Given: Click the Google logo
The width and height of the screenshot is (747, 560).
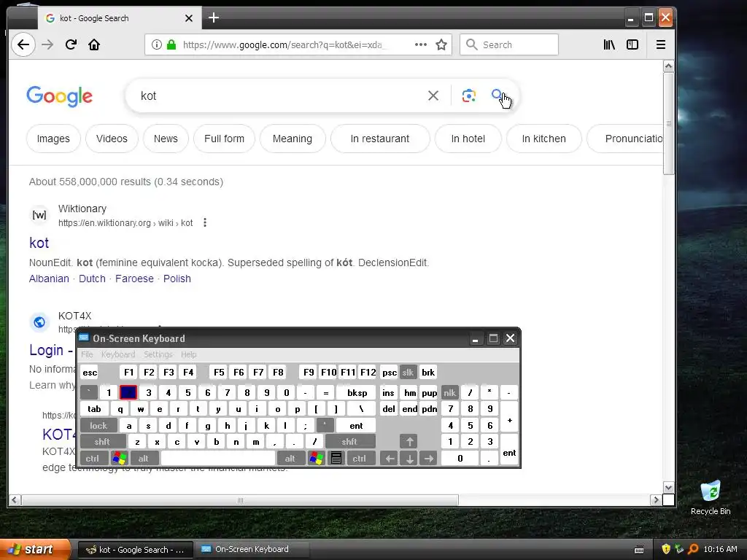Looking at the screenshot, I should (x=60, y=96).
